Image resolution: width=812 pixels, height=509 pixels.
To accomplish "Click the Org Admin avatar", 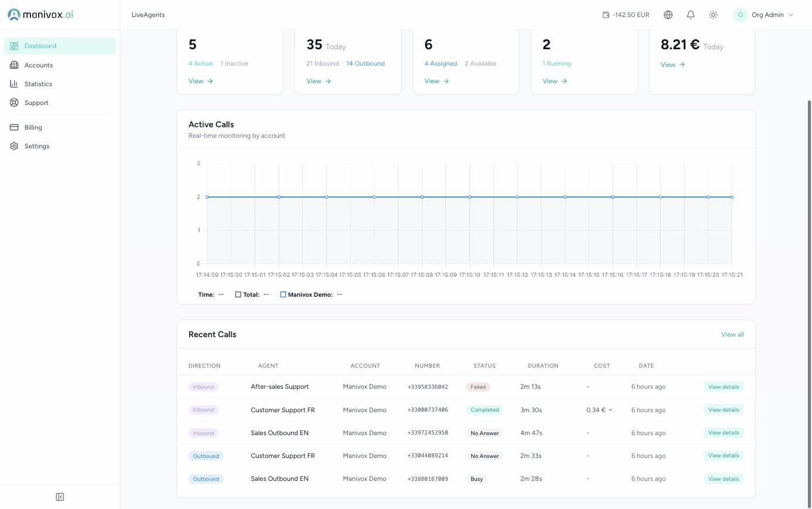I will pyautogui.click(x=740, y=15).
